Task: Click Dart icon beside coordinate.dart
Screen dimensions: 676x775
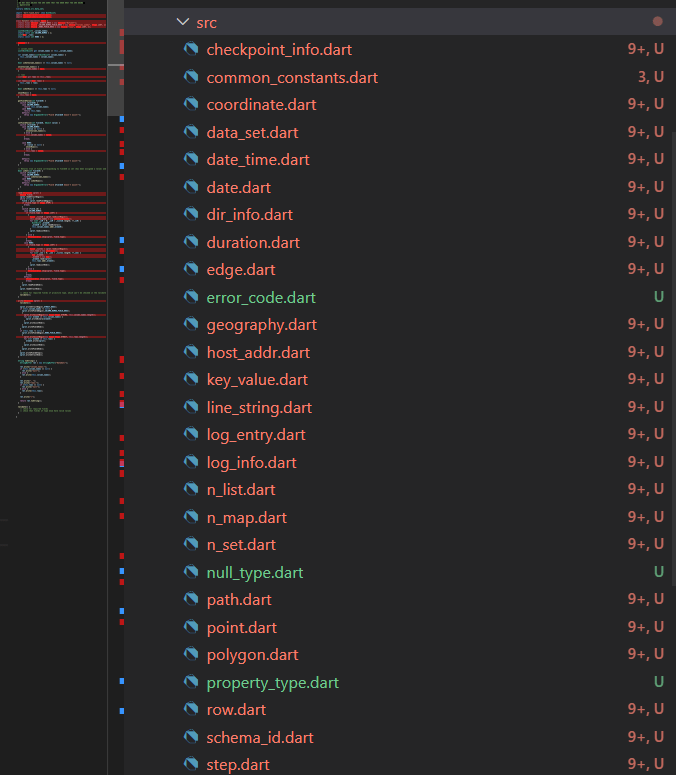Action: (191, 104)
